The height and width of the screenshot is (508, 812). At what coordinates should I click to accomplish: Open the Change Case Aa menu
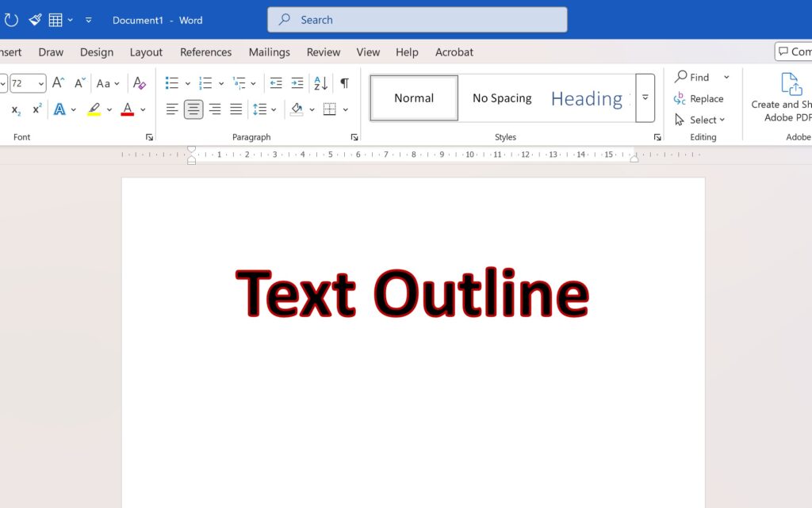point(108,83)
